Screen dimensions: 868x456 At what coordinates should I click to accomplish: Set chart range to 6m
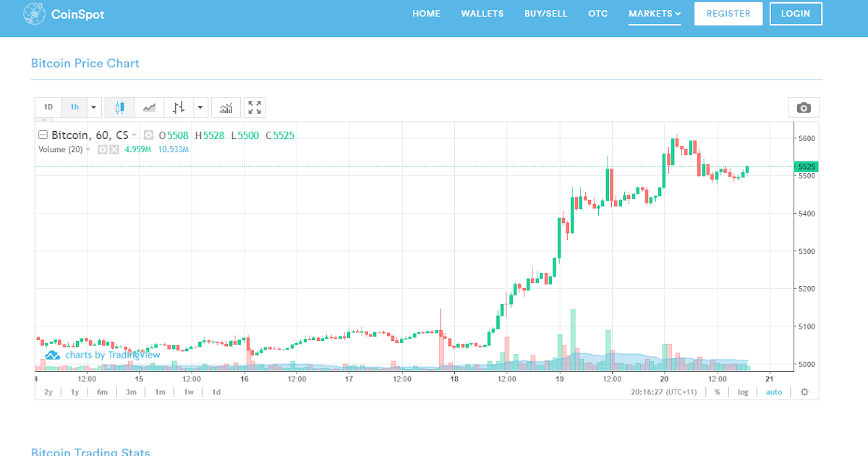coord(102,392)
